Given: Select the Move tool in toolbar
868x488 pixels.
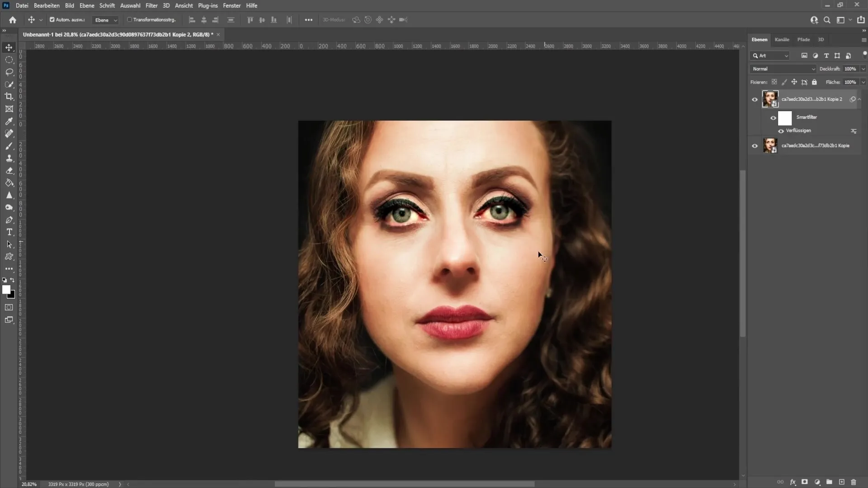Looking at the screenshot, I should [9, 47].
